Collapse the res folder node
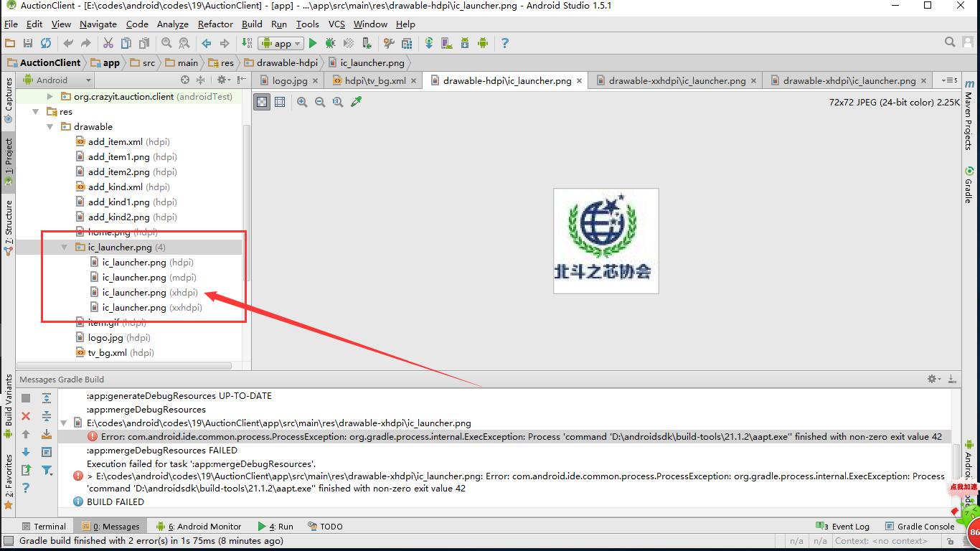The height and width of the screenshot is (551, 980). pyautogui.click(x=35, y=112)
